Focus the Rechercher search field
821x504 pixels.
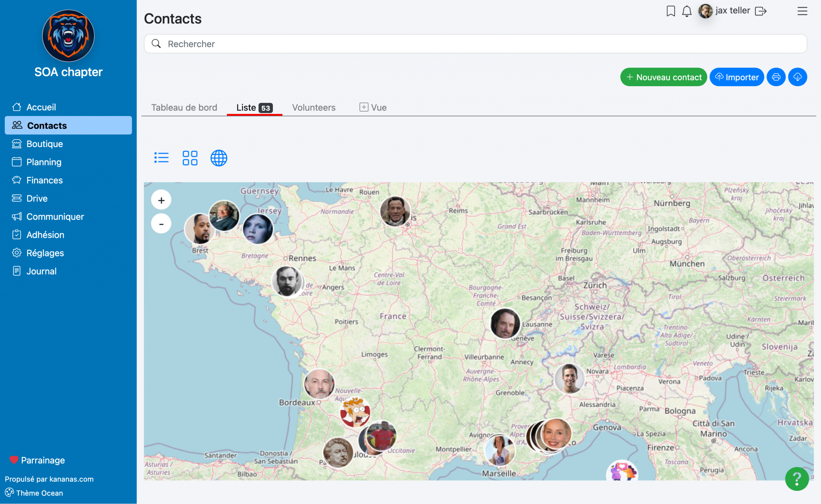tap(475, 44)
